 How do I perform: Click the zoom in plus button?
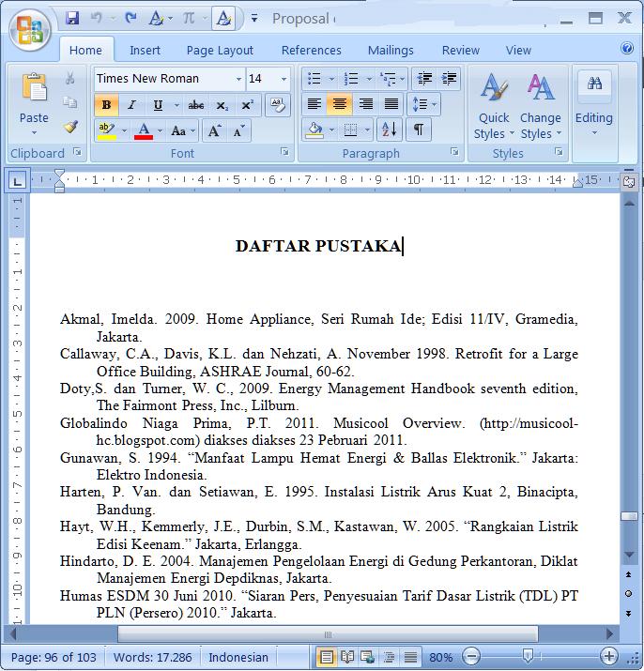coord(609,656)
